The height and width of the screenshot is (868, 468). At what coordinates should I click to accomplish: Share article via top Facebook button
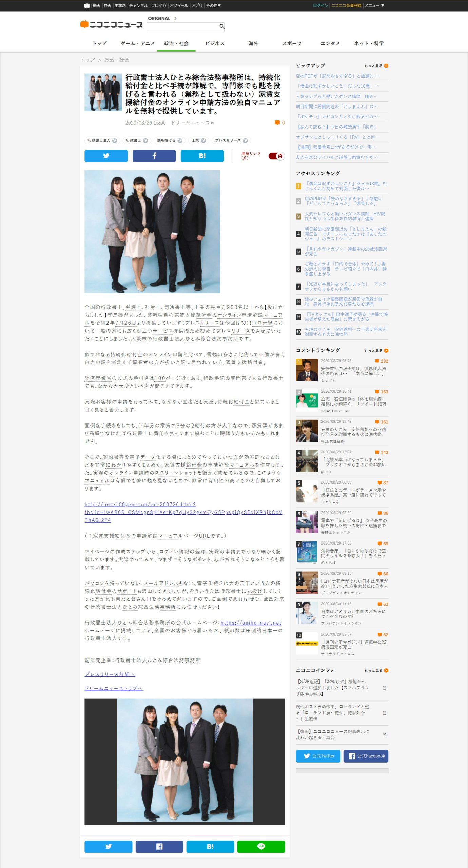tap(154, 156)
